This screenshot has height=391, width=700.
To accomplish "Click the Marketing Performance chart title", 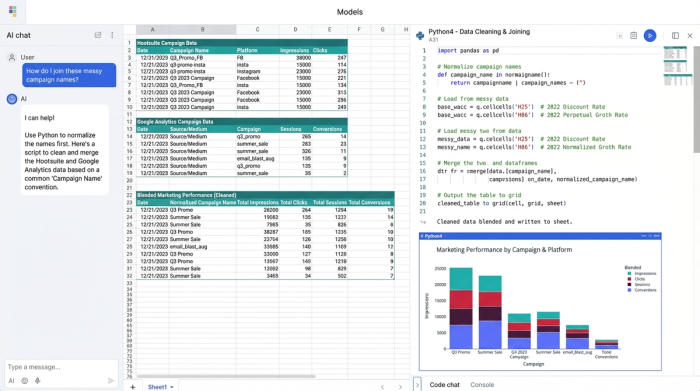I will coord(504,250).
